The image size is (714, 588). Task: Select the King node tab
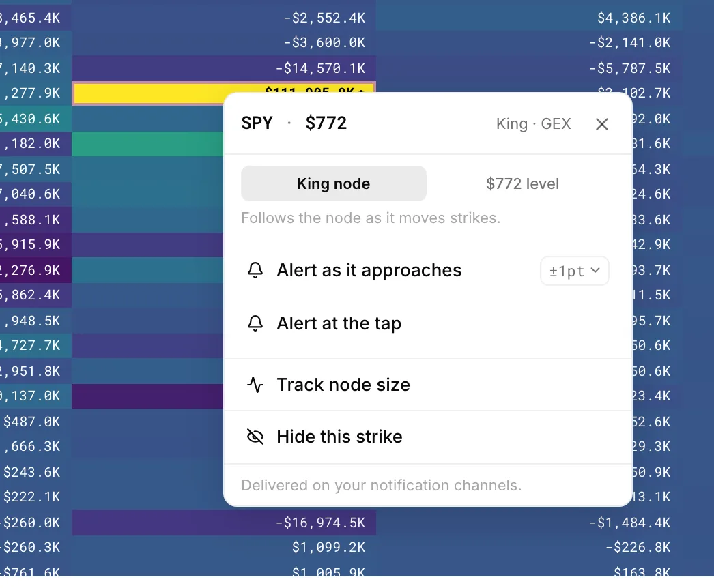334,183
